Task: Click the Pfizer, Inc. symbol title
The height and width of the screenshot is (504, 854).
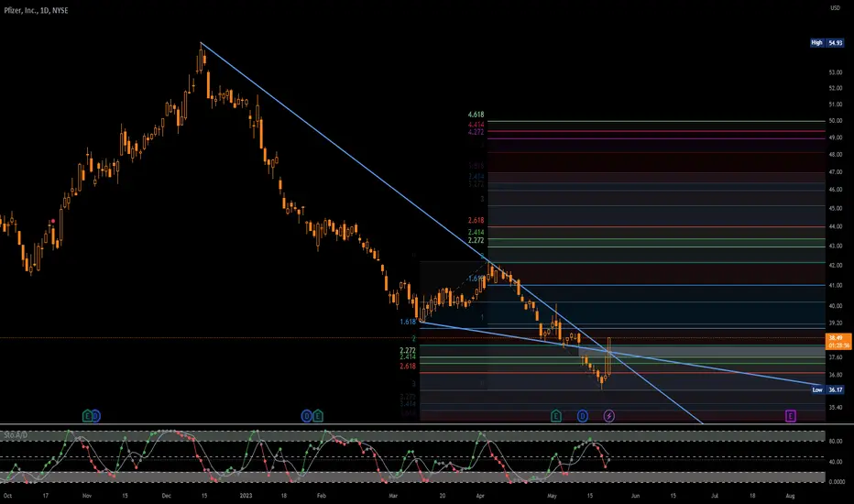Action: point(36,10)
